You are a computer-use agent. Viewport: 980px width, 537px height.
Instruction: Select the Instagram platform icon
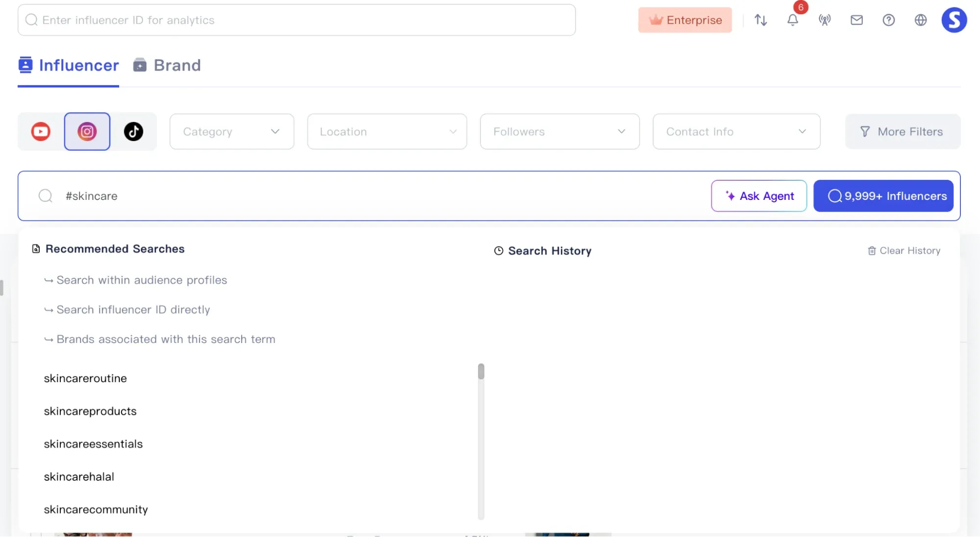coord(87,131)
